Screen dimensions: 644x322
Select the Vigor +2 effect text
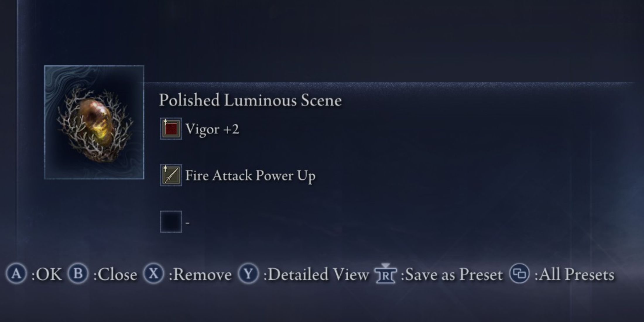tap(212, 129)
